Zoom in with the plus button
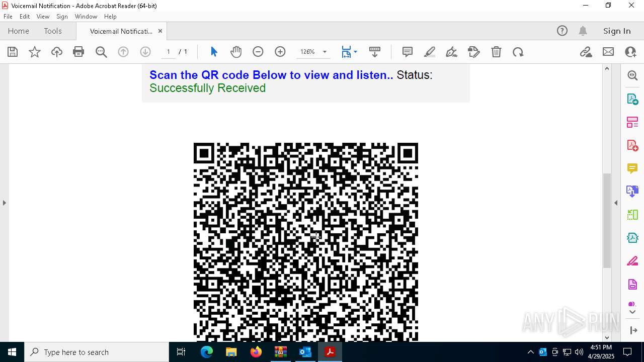This screenshot has height=362, width=644. (280, 52)
